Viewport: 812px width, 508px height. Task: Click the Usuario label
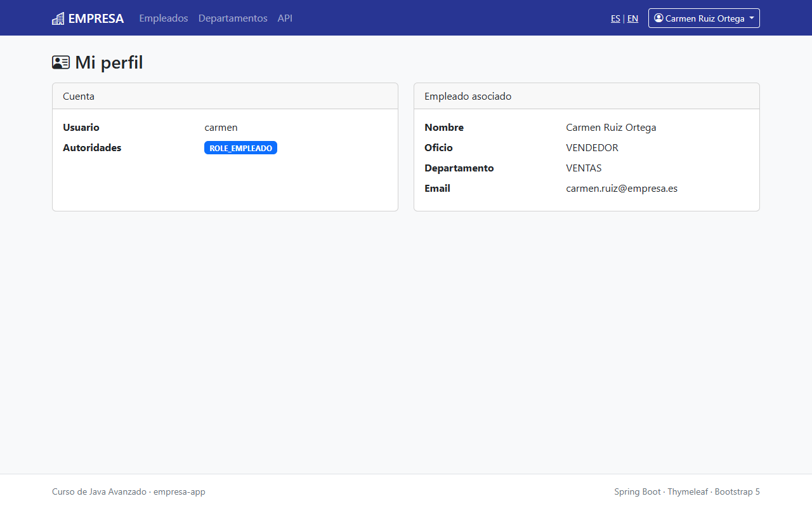pos(81,128)
